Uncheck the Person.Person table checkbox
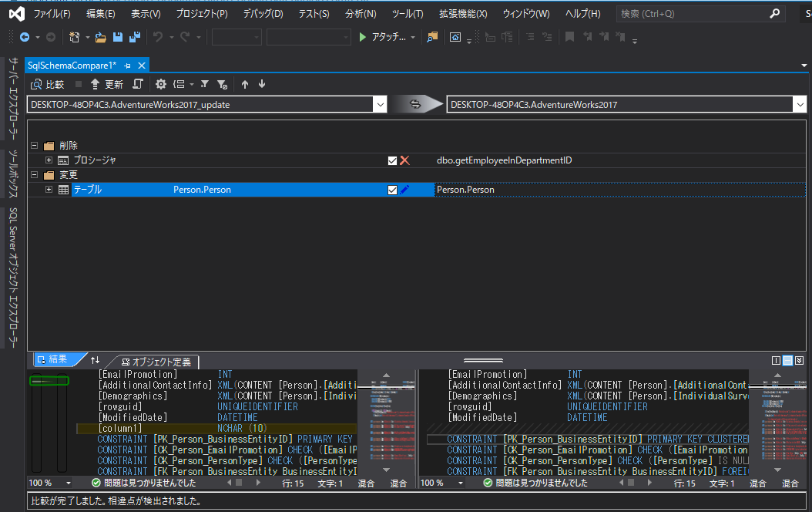Screen dimensions: 812x512 coord(393,190)
